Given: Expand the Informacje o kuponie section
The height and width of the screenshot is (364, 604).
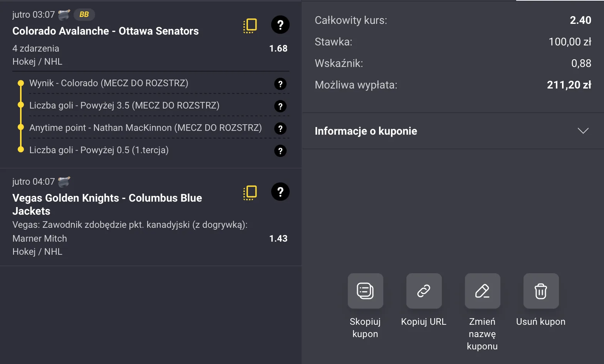Looking at the screenshot, I should point(583,131).
